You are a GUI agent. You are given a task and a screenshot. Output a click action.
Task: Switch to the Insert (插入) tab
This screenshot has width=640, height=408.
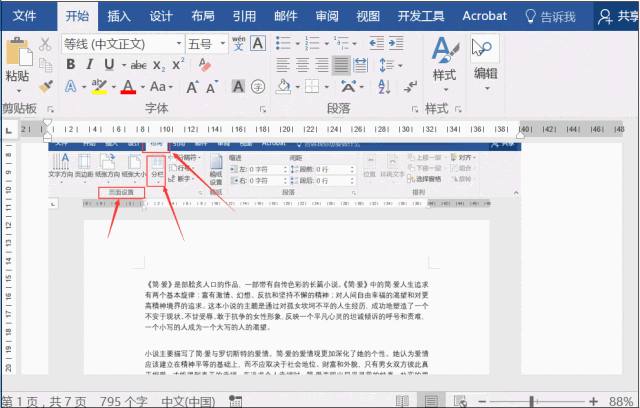tap(118, 16)
